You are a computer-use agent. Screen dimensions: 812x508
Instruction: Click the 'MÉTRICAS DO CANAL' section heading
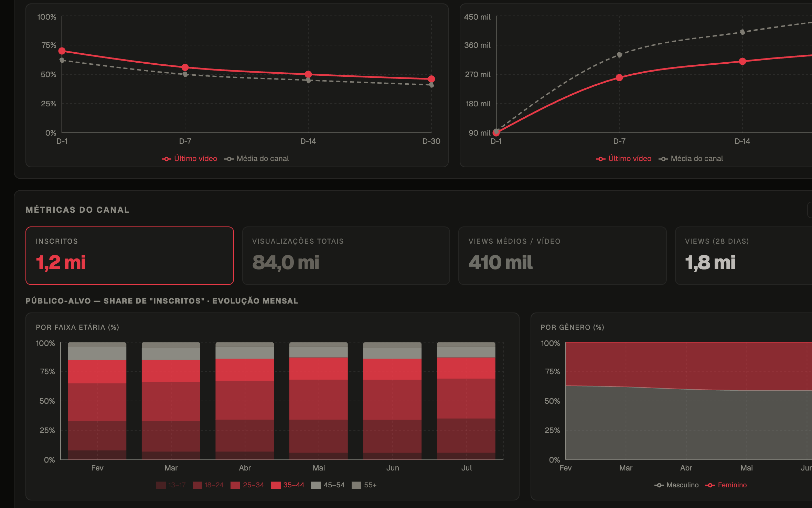point(77,210)
